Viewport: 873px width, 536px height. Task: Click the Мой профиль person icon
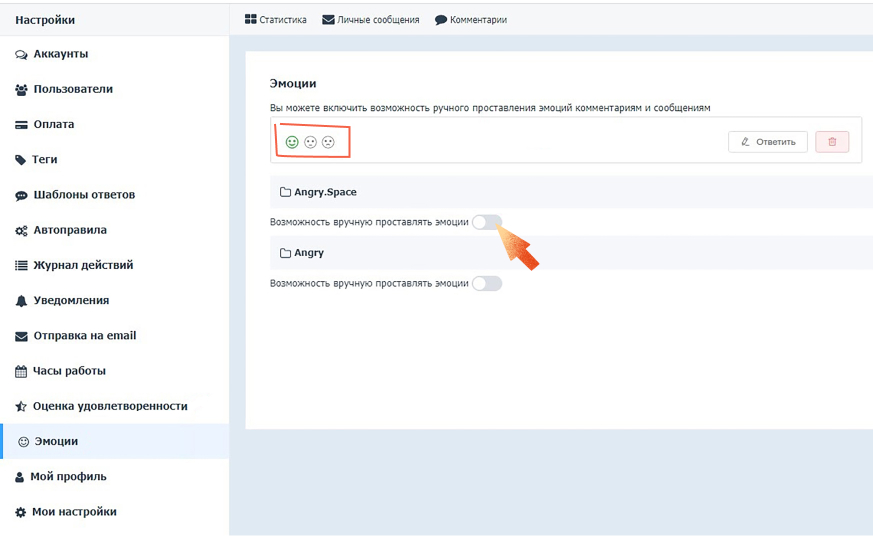pos(19,477)
